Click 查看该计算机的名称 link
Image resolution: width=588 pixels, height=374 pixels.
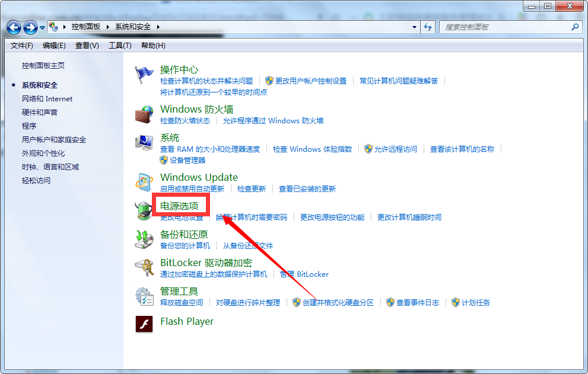(462, 149)
